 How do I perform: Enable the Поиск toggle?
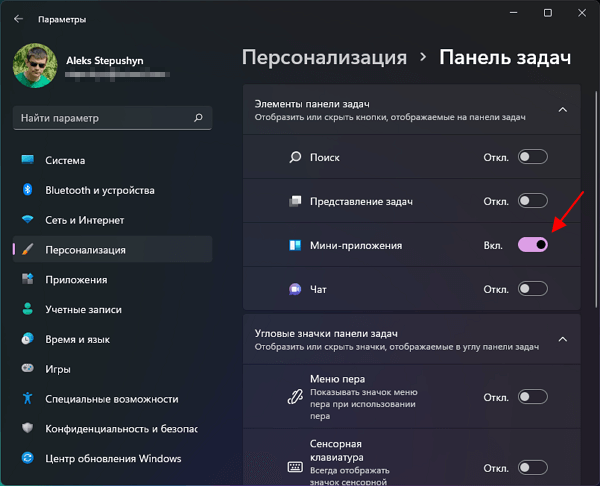point(533,157)
